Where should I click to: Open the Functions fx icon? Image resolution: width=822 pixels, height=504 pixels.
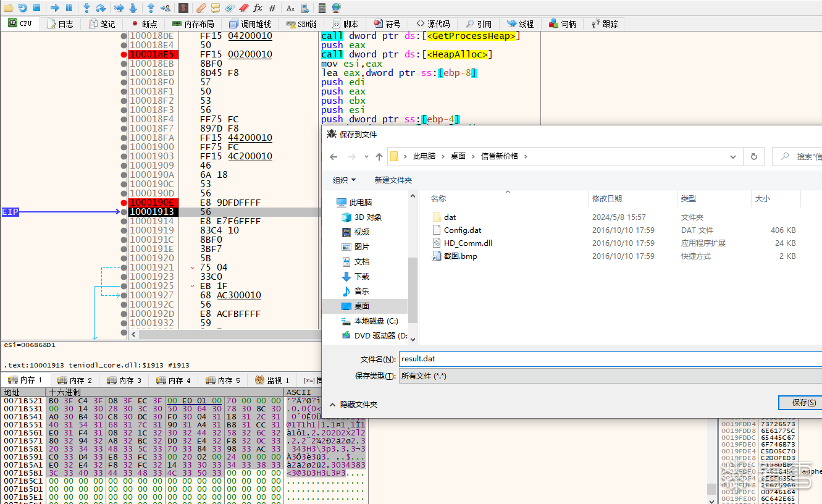pos(258,8)
